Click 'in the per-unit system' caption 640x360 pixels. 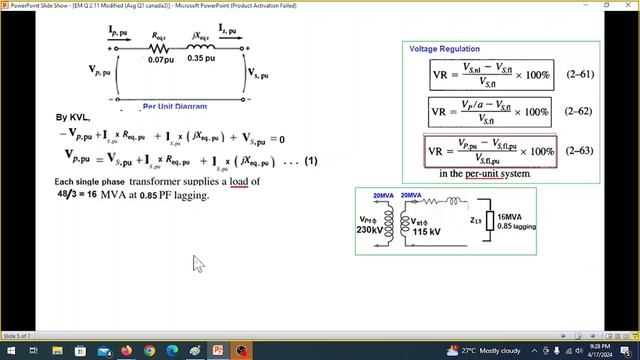tap(485, 173)
